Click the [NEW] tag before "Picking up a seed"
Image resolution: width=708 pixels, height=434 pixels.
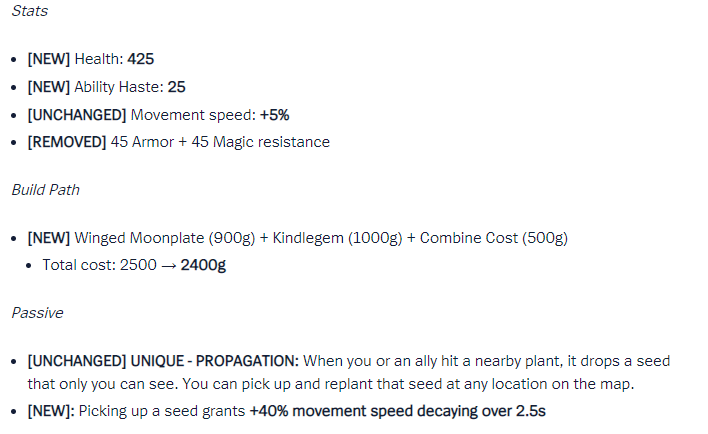click(50, 411)
